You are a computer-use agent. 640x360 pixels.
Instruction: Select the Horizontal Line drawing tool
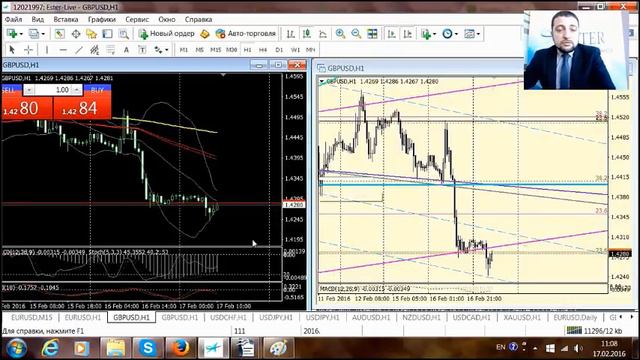63,50
